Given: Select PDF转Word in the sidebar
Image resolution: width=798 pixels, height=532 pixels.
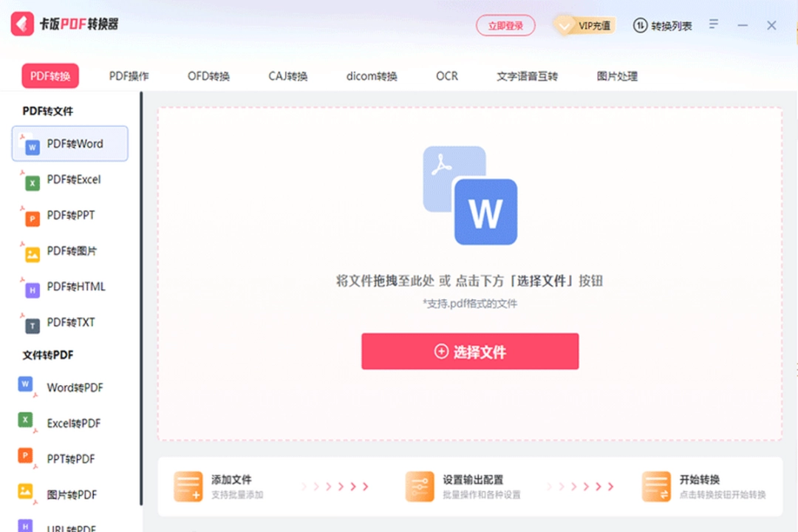Looking at the screenshot, I should point(69,143).
